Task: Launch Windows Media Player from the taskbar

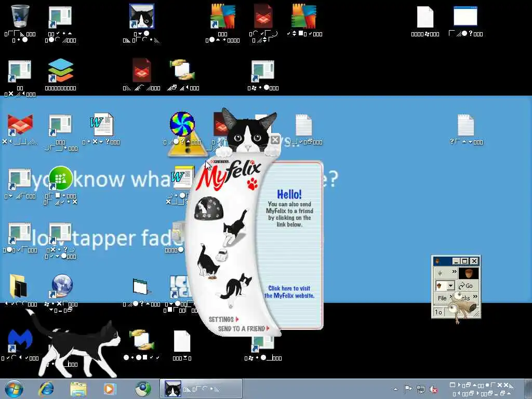Action: pos(110,389)
